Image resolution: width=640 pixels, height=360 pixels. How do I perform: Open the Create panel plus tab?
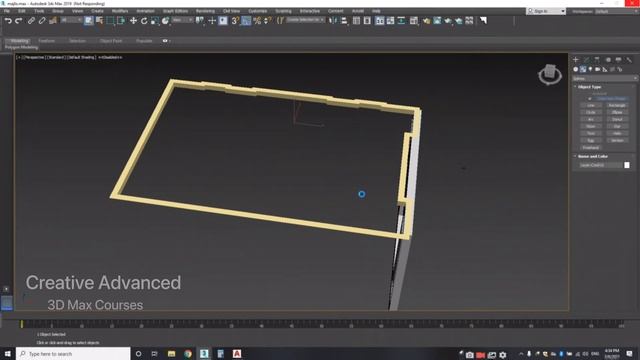point(576,60)
